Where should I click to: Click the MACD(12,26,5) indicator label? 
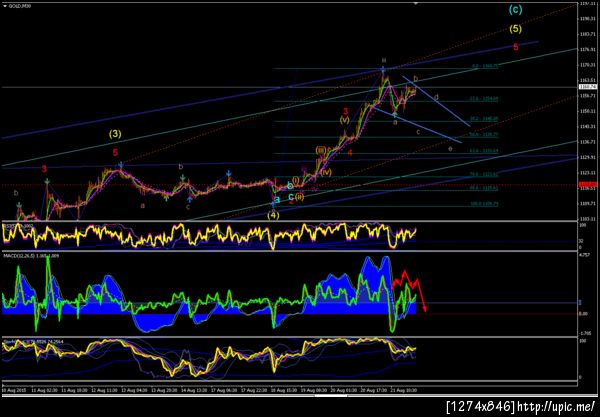point(31,255)
